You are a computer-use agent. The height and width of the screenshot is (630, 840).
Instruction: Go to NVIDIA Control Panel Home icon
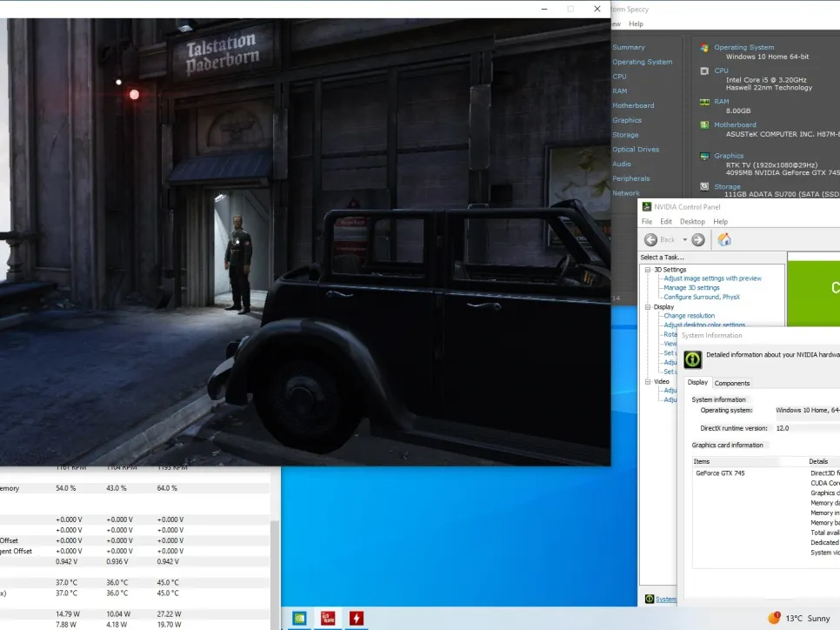(x=724, y=239)
